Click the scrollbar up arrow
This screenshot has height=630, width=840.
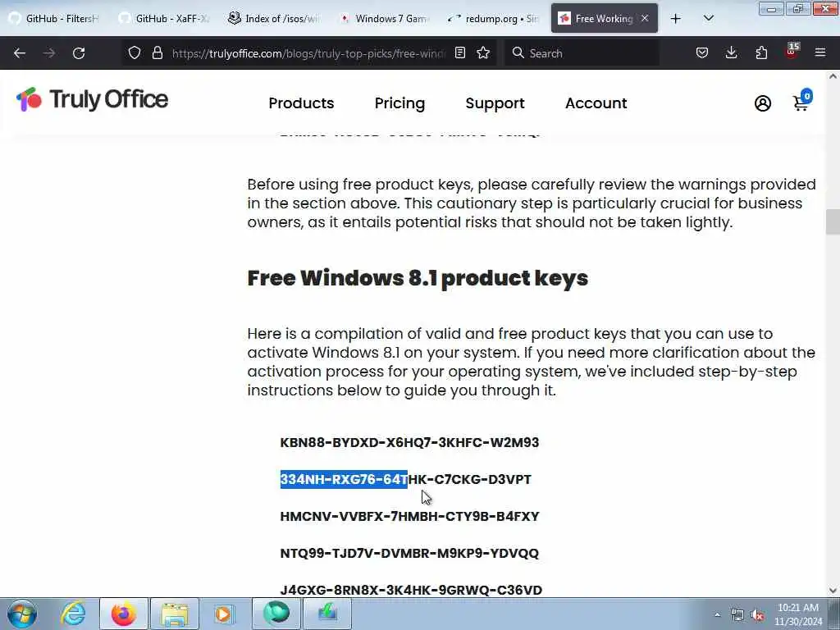(833, 76)
